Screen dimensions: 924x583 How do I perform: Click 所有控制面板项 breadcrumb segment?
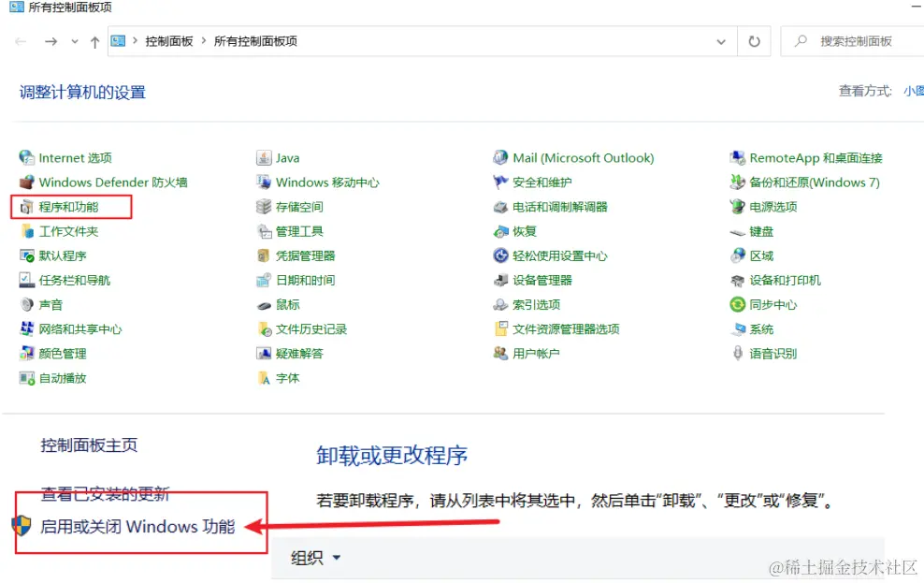[x=255, y=41]
